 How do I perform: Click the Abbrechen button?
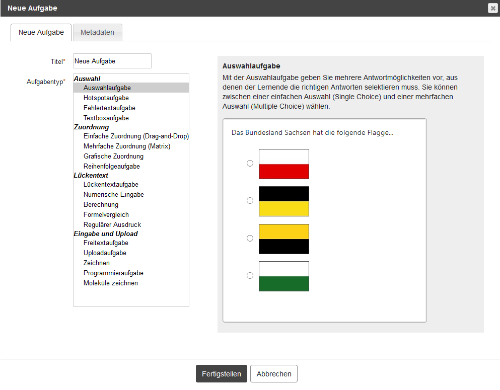[x=274, y=374]
